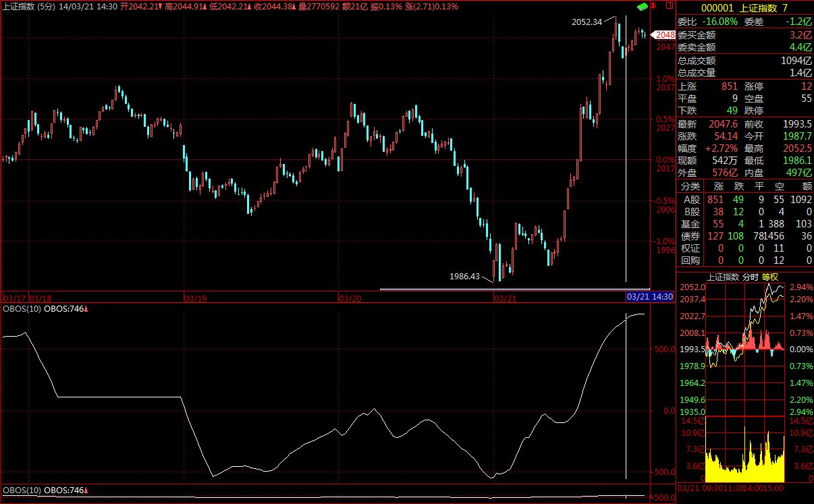Click the horizontal scrollbar under the candlestick chart
Viewport: 814px width, 504px height.
(x=504, y=289)
